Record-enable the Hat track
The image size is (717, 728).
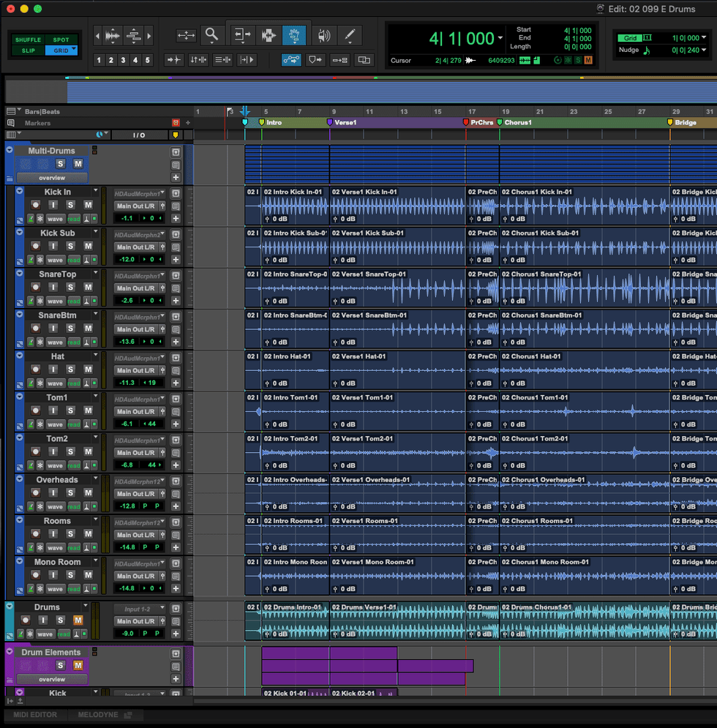(x=34, y=370)
